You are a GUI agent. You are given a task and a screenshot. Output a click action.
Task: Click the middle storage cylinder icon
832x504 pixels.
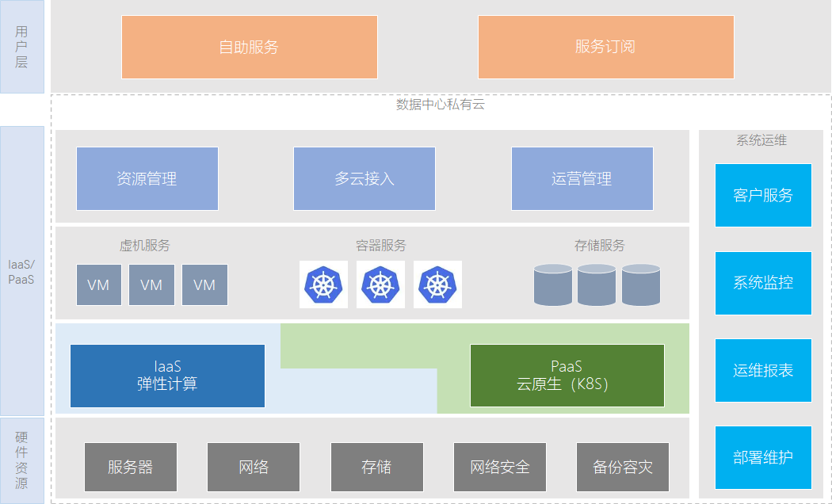(x=597, y=285)
